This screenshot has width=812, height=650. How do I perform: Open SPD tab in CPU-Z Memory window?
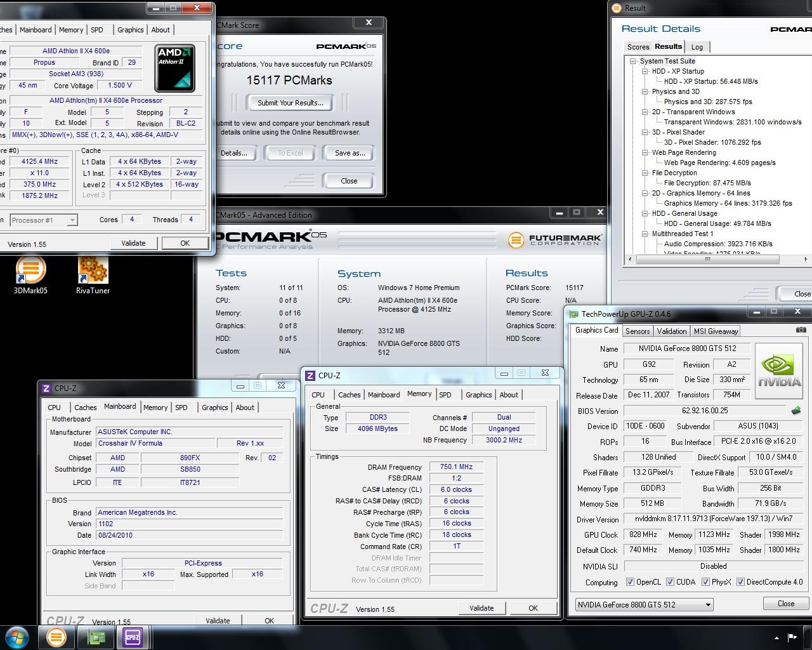click(445, 395)
